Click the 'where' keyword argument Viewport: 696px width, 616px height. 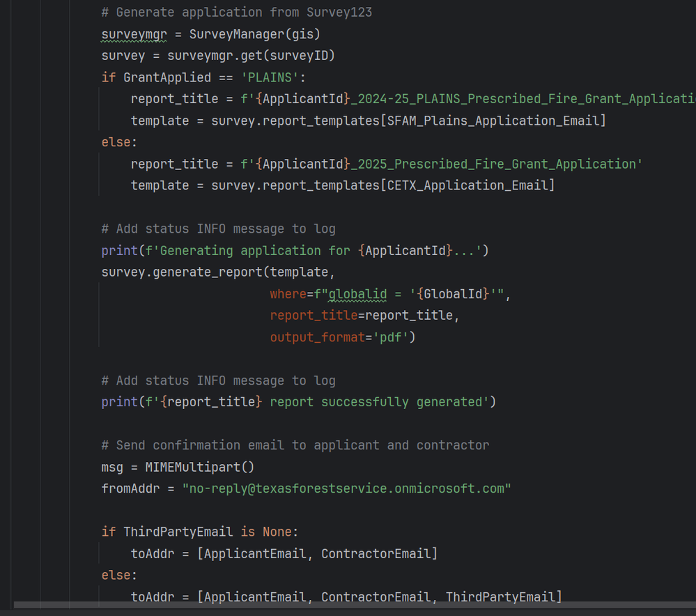click(288, 294)
